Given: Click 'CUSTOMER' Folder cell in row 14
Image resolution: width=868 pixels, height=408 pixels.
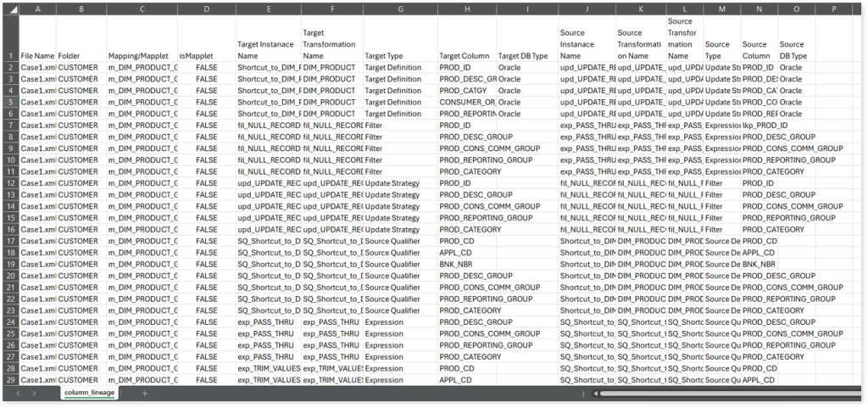Looking at the screenshot, I should pos(81,206).
